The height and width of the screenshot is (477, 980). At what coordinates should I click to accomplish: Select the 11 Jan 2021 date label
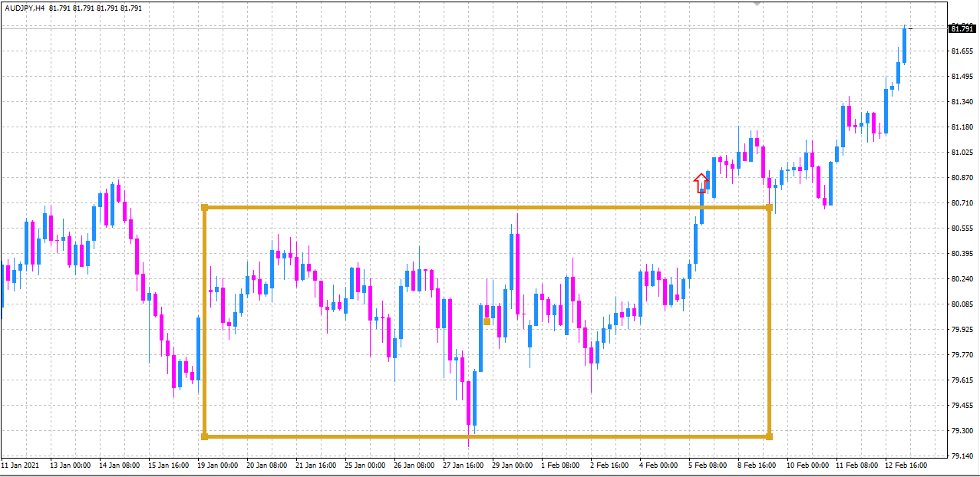pos(20,465)
